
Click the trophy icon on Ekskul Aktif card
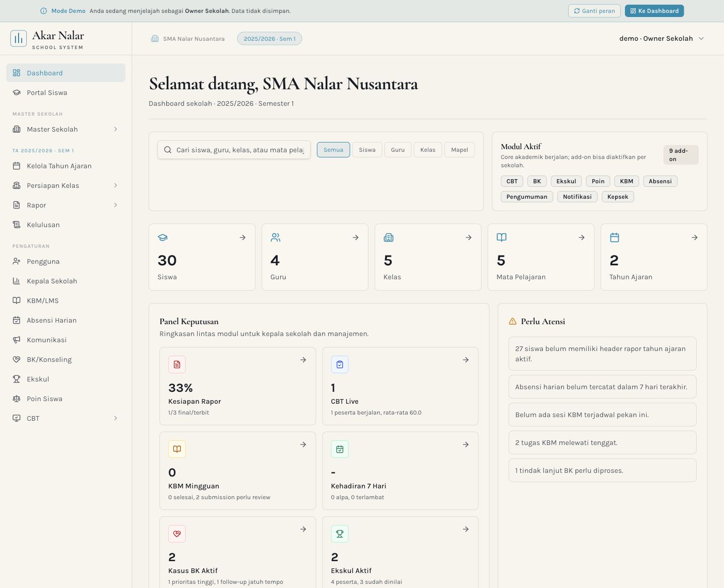click(x=340, y=534)
